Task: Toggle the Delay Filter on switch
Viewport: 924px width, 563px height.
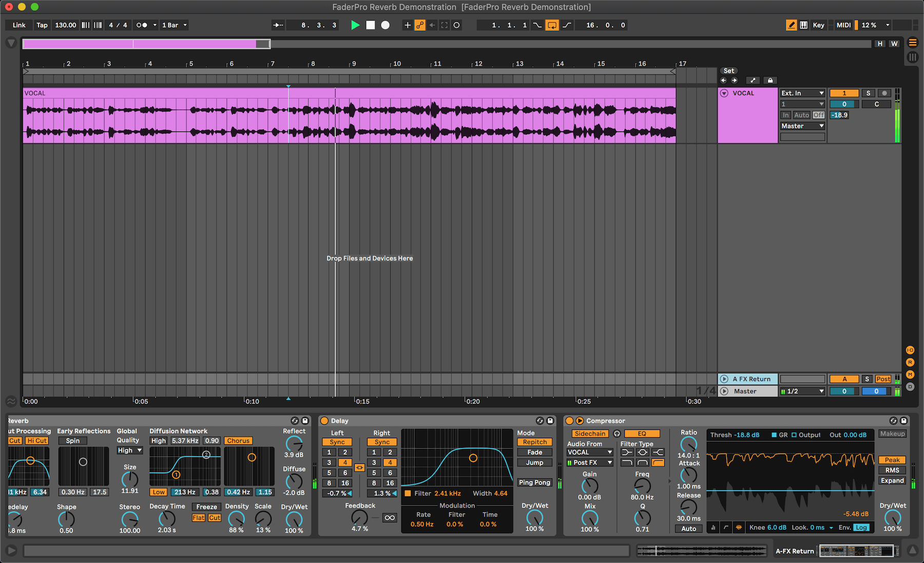Action: coord(408,493)
